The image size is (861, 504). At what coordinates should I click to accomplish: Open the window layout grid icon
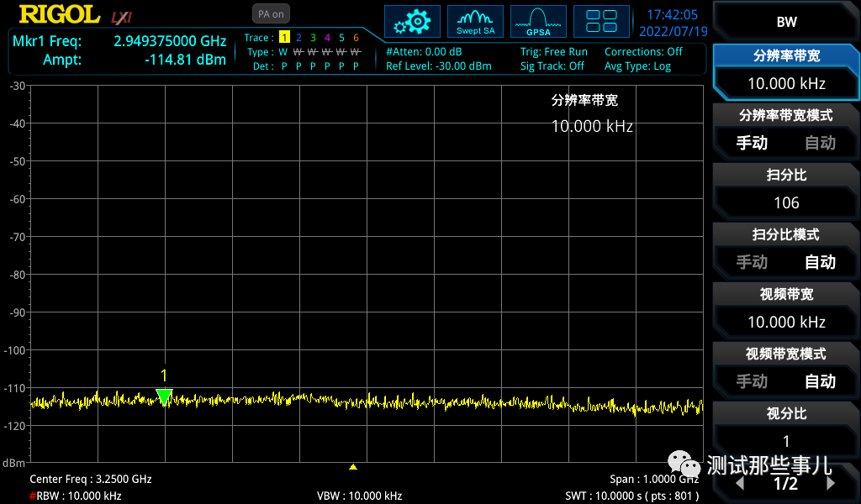pos(601,21)
